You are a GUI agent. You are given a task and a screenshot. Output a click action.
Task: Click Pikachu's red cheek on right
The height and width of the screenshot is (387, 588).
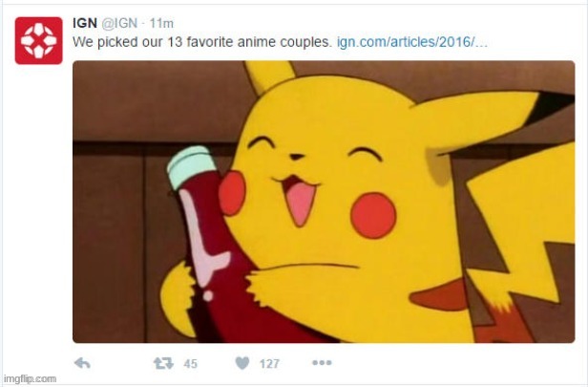[x=373, y=215]
